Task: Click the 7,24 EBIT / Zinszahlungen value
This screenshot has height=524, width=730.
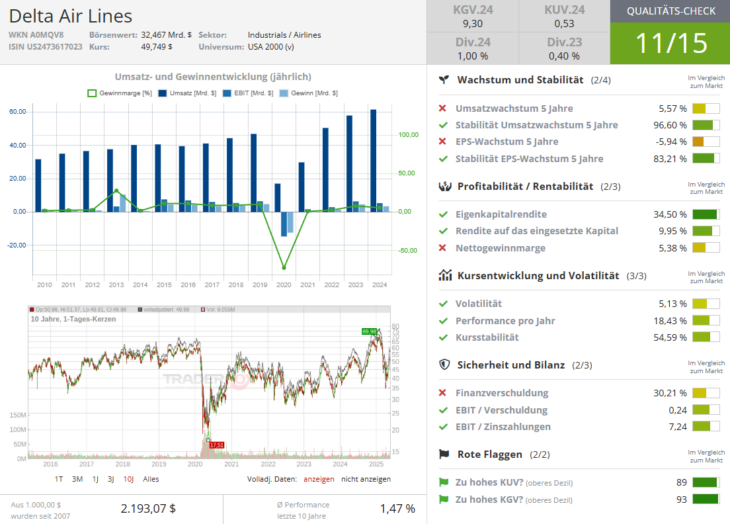Action: tap(677, 427)
